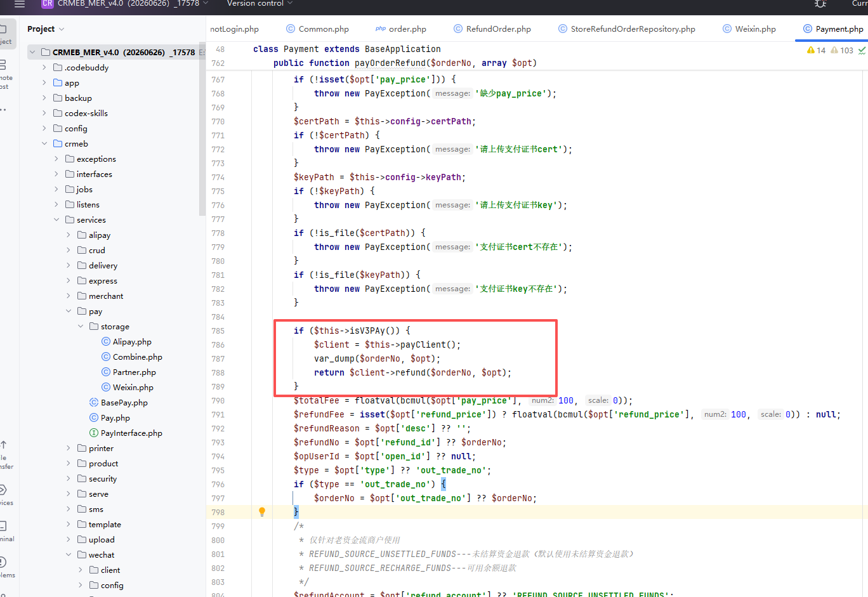868x597 pixels.
Task: Open the main hamburger menu
Action: tap(20, 4)
